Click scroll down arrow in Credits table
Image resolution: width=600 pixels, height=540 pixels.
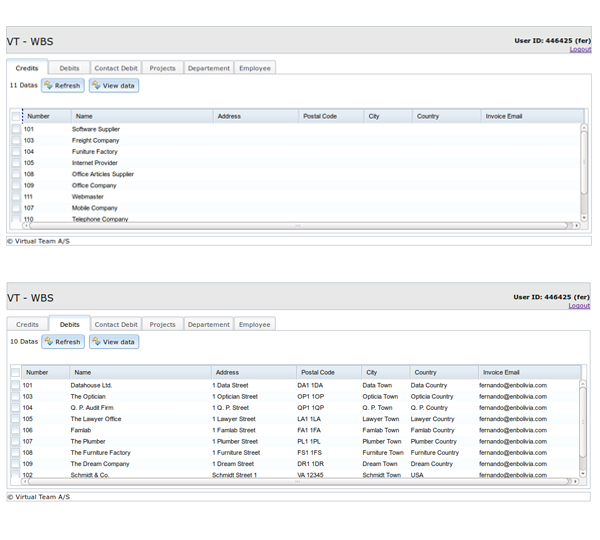pos(584,218)
